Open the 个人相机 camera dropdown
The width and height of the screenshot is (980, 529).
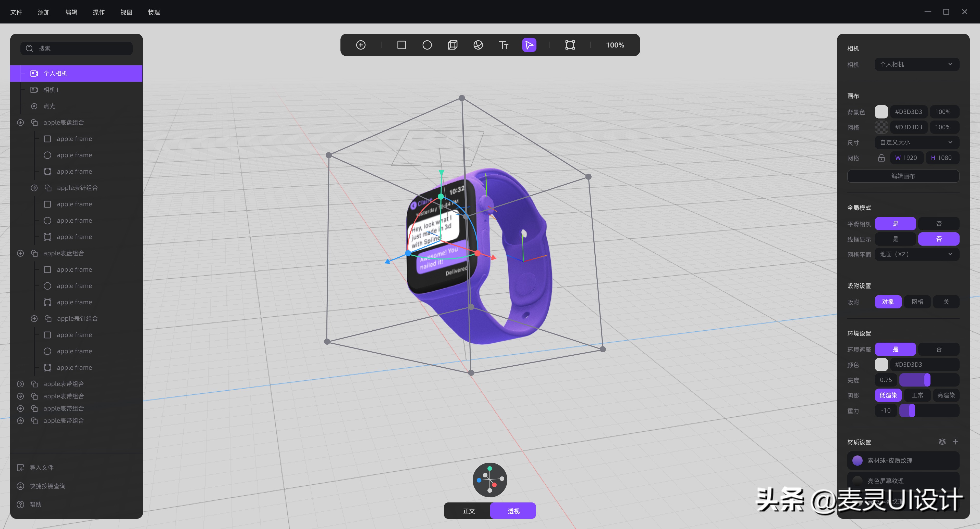916,64
